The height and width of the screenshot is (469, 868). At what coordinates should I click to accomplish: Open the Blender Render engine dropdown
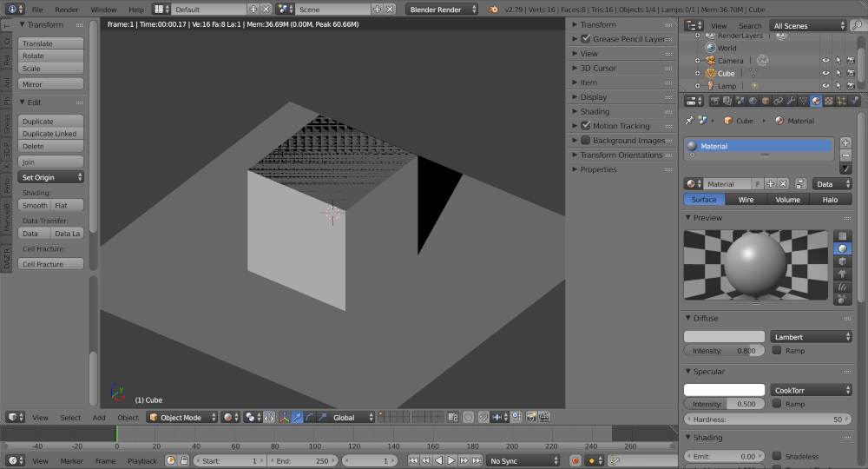(x=442, y=10)
